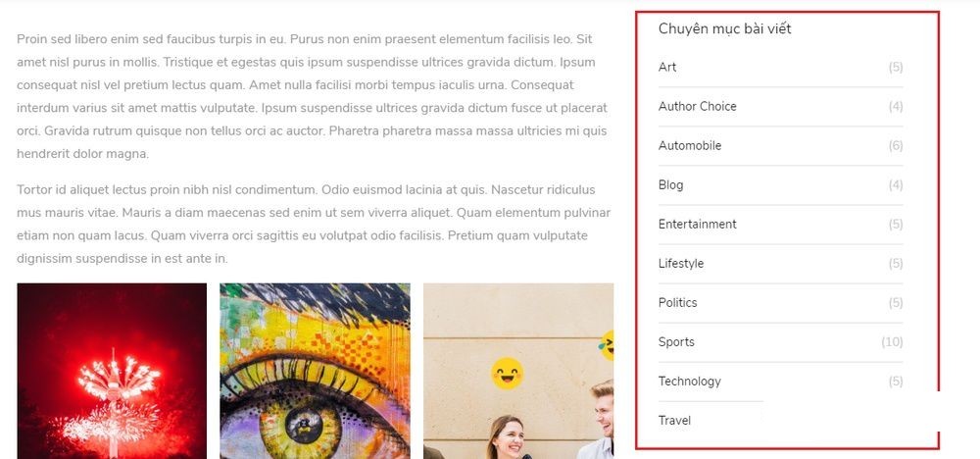Click the paragraph starting "Proin sed libero"
Screen dimensions: 980x459
[314, 96]
